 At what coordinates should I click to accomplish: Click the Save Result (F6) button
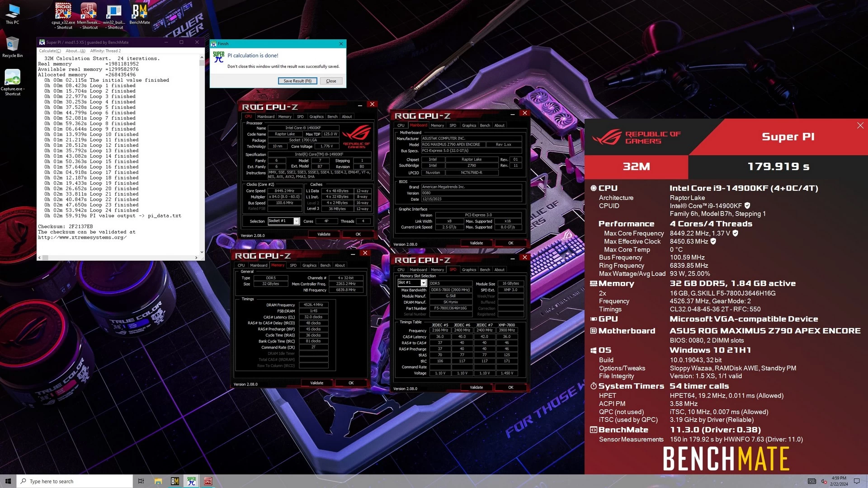(297, 81)
